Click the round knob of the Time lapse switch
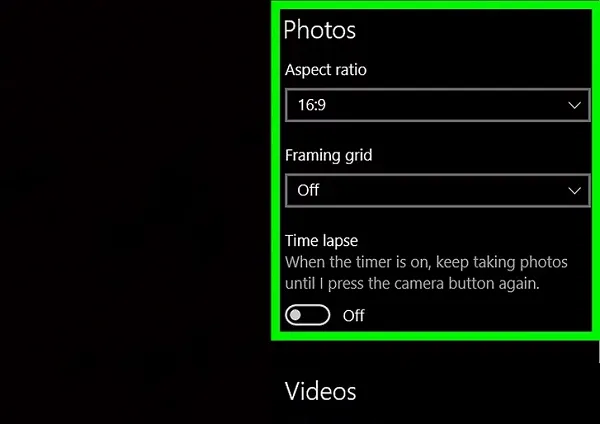Screen dimensions: 600x424 (x=295, y=315)
